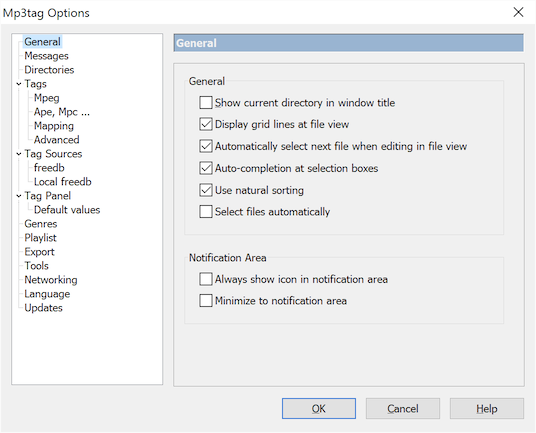Viewport: 536px width, 433px height.
Task: Open Help for the options dialog
Action: tap(487, 408)
